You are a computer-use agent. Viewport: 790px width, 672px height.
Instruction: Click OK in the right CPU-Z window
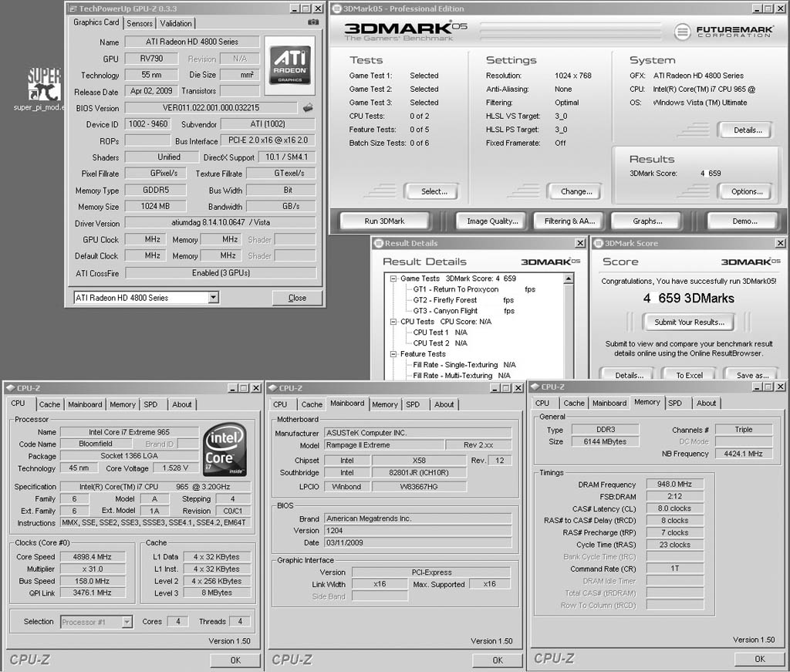click(759, 658)
